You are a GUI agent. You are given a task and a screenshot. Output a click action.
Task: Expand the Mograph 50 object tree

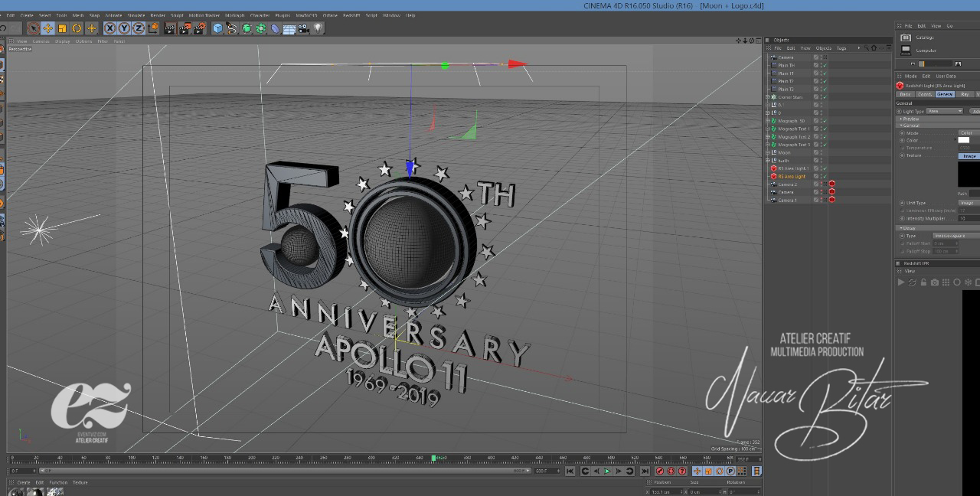768,121
